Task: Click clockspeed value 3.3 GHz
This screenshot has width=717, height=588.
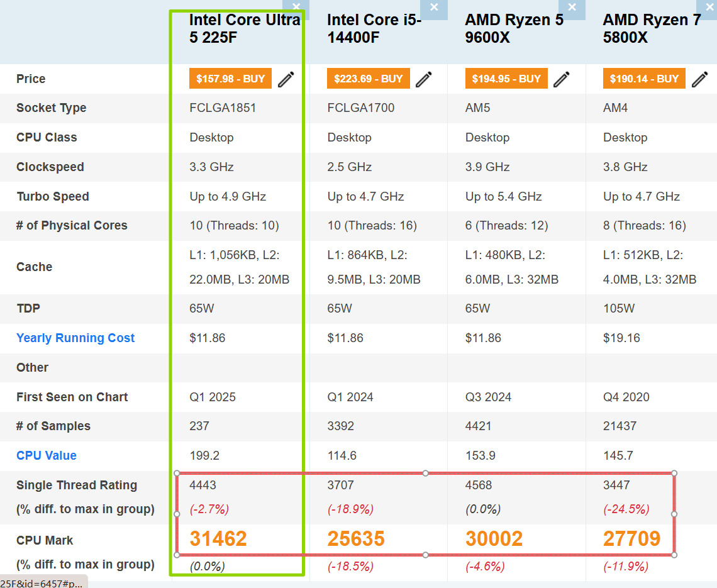Action: 211,167
